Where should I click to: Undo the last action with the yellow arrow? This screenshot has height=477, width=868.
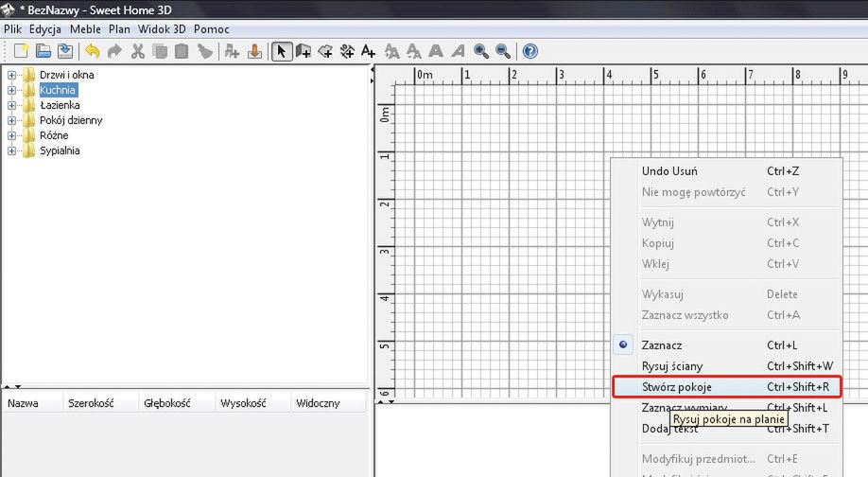point(93,51)
